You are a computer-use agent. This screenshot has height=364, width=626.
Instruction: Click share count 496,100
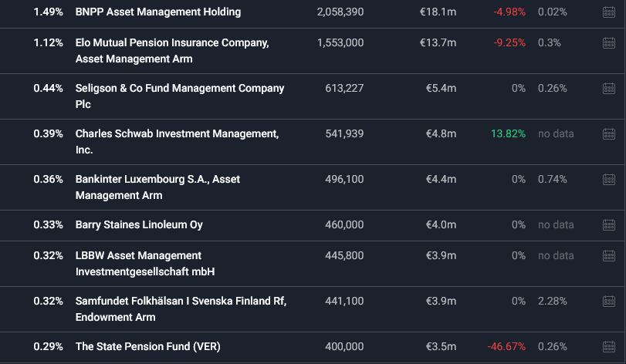[x=344, y=179]
